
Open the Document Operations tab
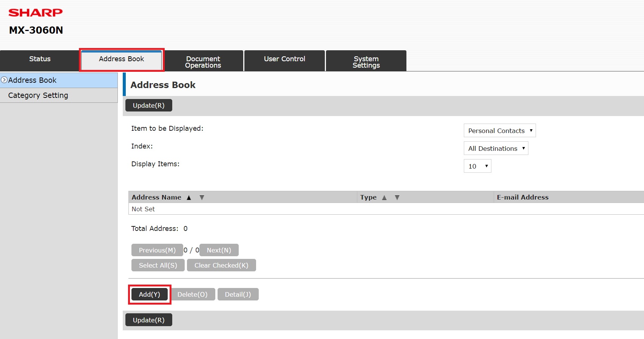click(203, 62)
